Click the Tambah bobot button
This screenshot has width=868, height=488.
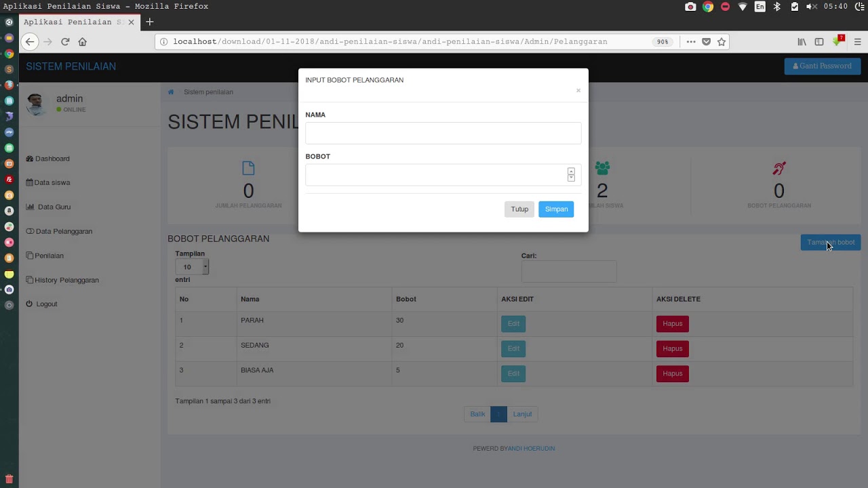pos(831,242)
